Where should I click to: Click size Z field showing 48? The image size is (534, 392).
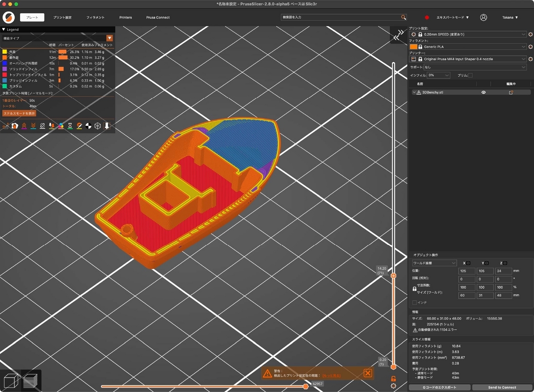click(503, 295)
